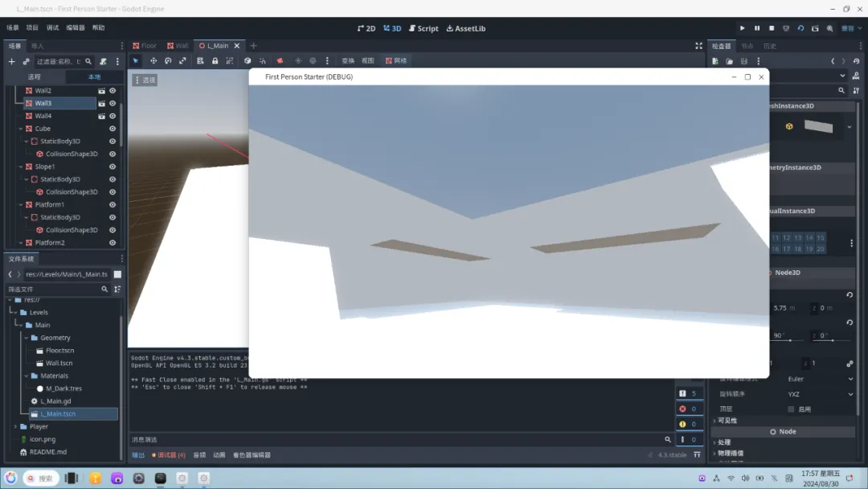The width and height of the screenshot is (868, 489).
Task: Open the renderer dropdown at top right
Action: (851, 28)
